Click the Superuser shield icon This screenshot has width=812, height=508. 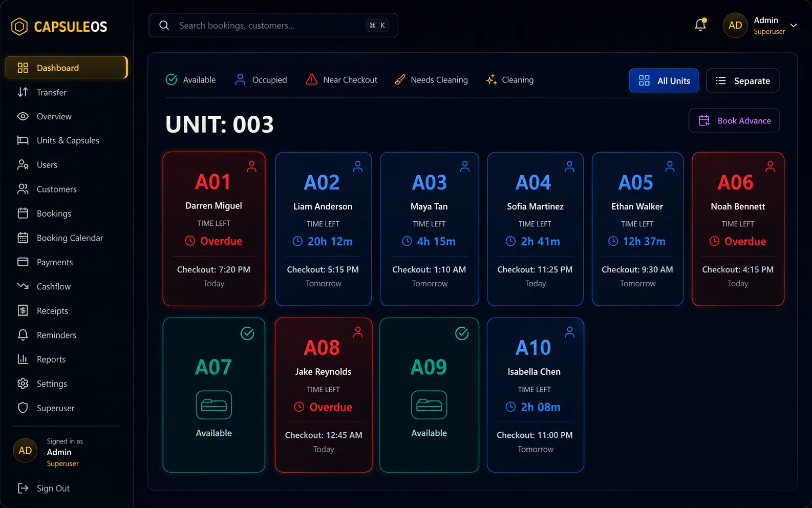23,408
